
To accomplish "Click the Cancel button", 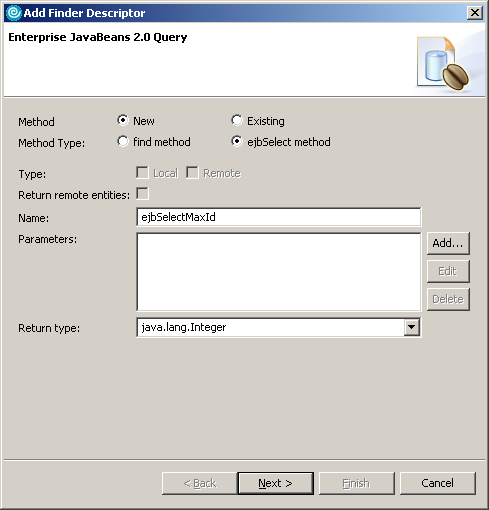I will tap(437, 483).
